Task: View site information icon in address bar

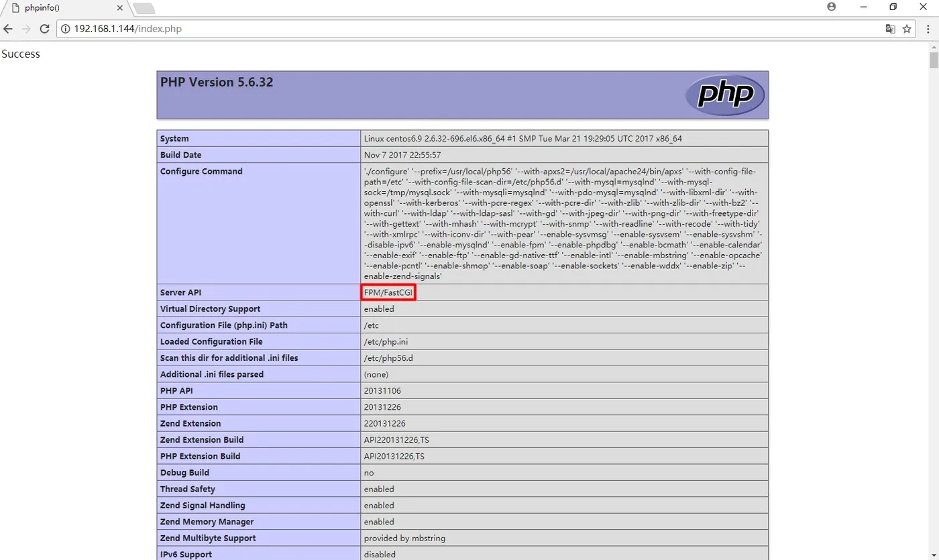Action: (x=66, y=29)
